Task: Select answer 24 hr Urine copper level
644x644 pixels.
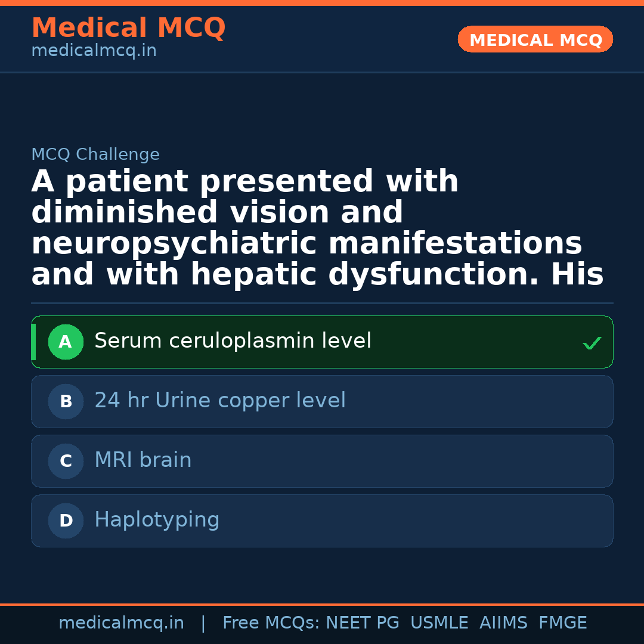Action: point(219,401)
